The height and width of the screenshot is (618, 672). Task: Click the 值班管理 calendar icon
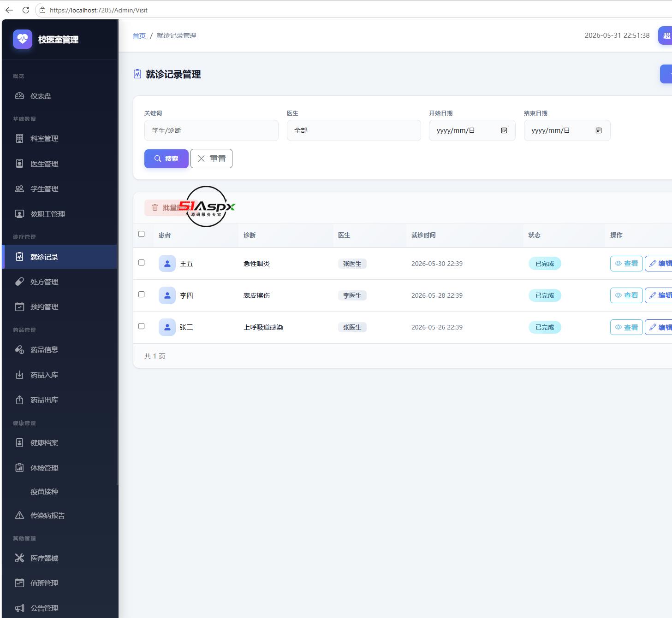point(19,583)
